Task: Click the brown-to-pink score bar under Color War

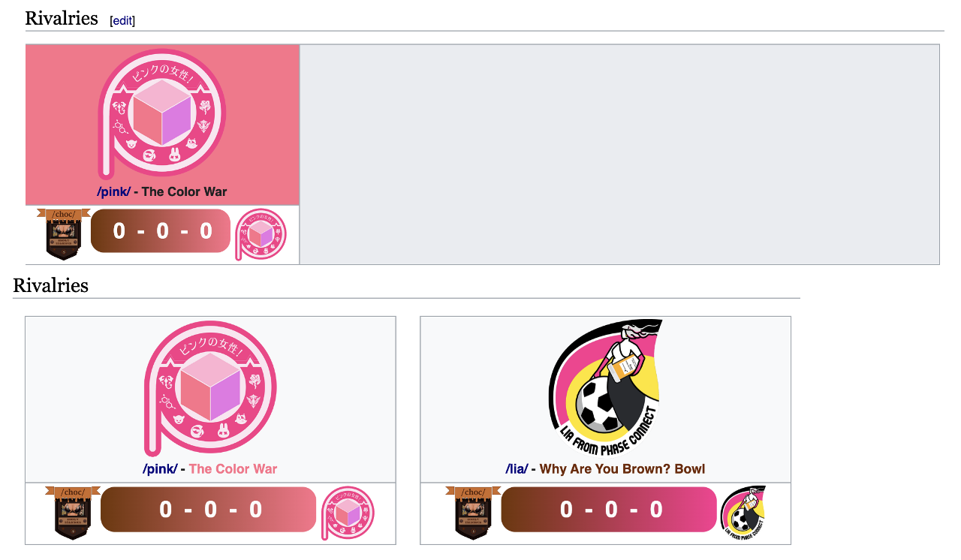Action: click(x=209, y=509)
